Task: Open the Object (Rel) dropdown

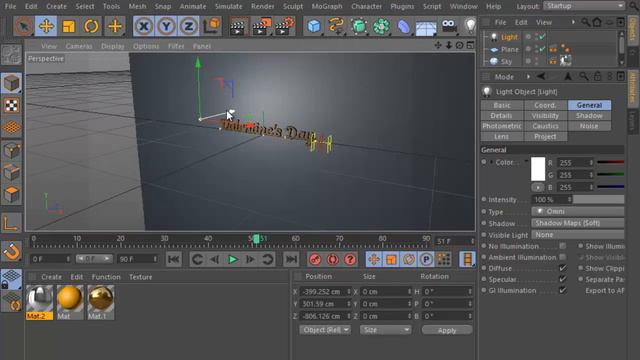Action: point(325,330)
